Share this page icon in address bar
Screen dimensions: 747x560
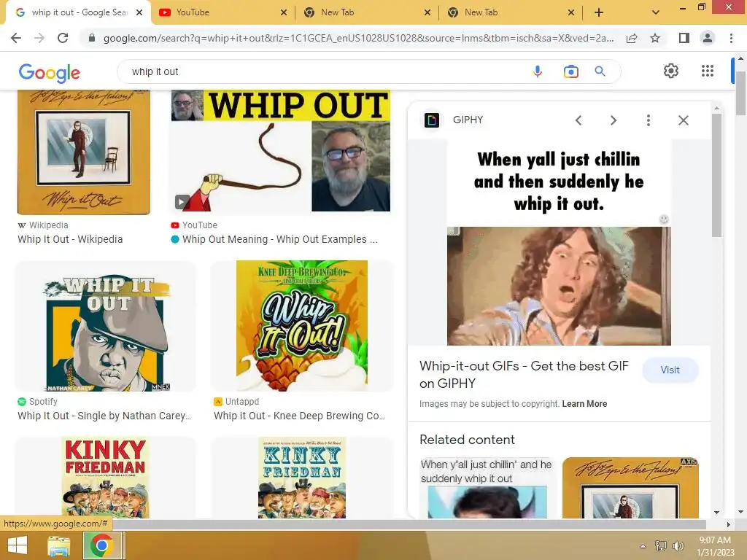click(x=632, y=38)
